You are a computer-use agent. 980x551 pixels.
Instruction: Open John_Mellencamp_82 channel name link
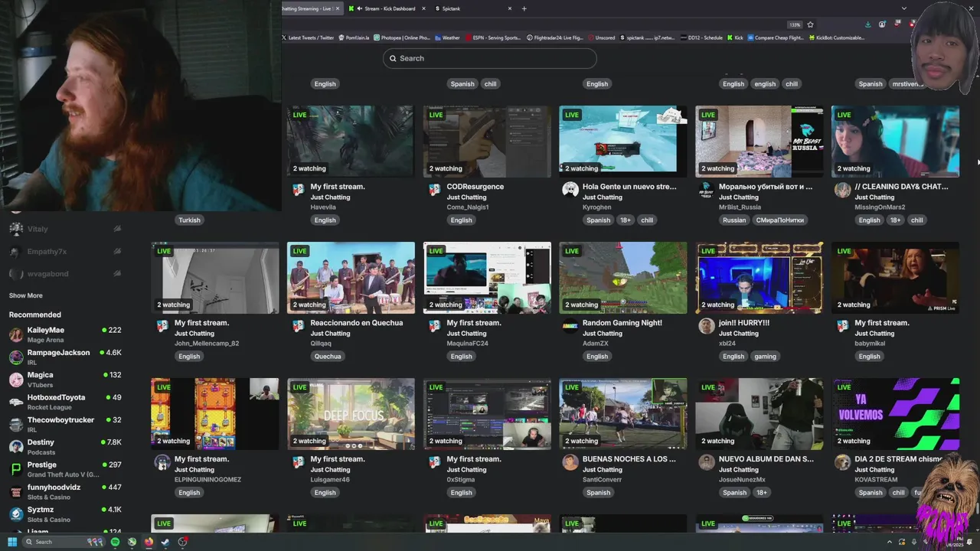point(207,344)
